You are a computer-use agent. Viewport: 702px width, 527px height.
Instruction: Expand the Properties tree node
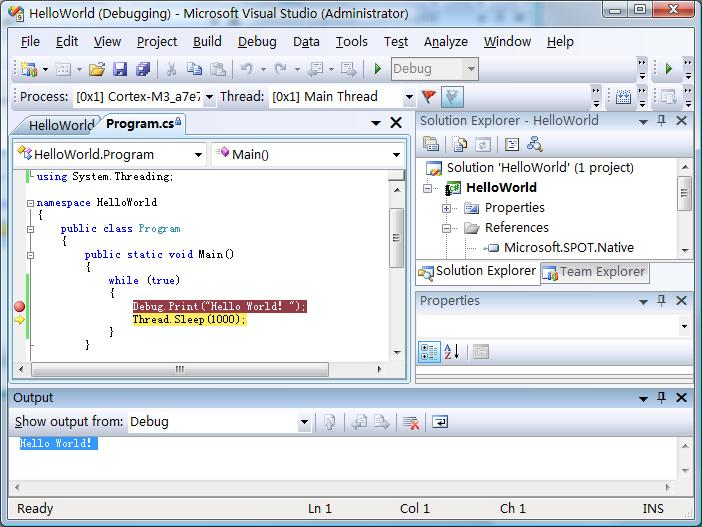pos(446,208)
